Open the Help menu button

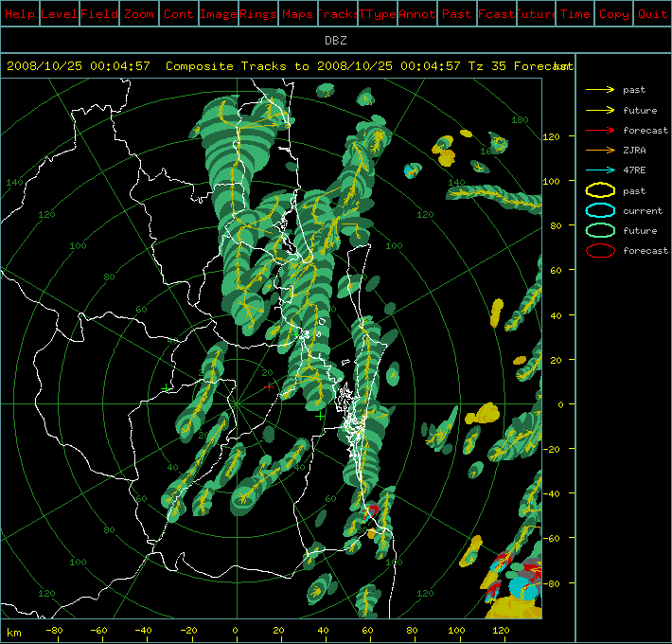tap(20, 14)
